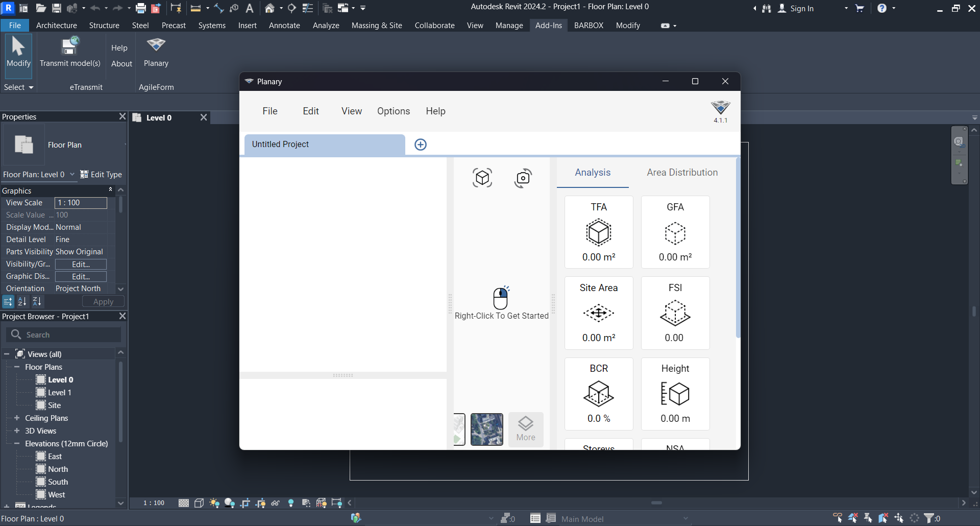Click the Detail Level icon in view control bar
The image size is (980, 526).
click(184, 503)
